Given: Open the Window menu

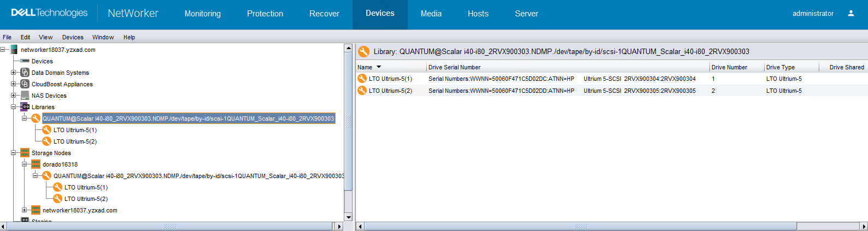Looking at the screenshot, I should coord(103,37).
